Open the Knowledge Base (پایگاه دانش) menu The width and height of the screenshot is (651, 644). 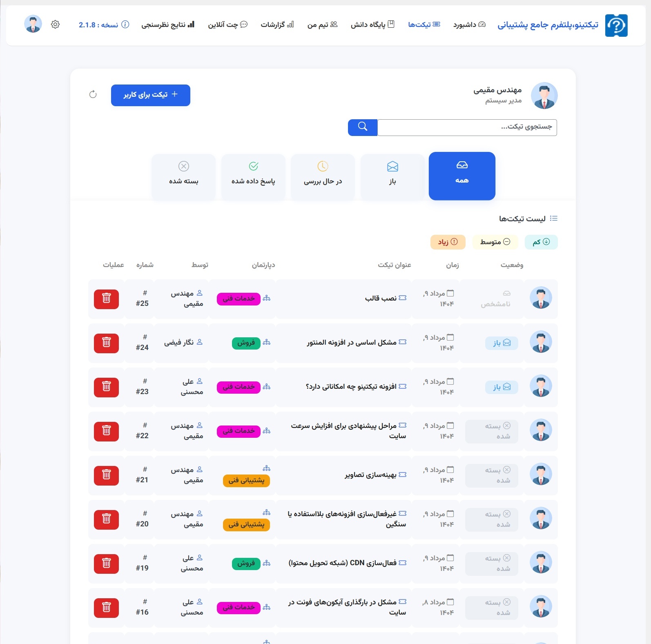[372, 25]
